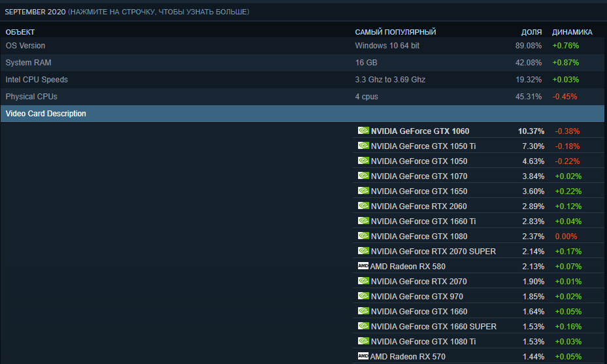Click NVIDIA logo beside GTX 1080 Ti

[363, 341]
